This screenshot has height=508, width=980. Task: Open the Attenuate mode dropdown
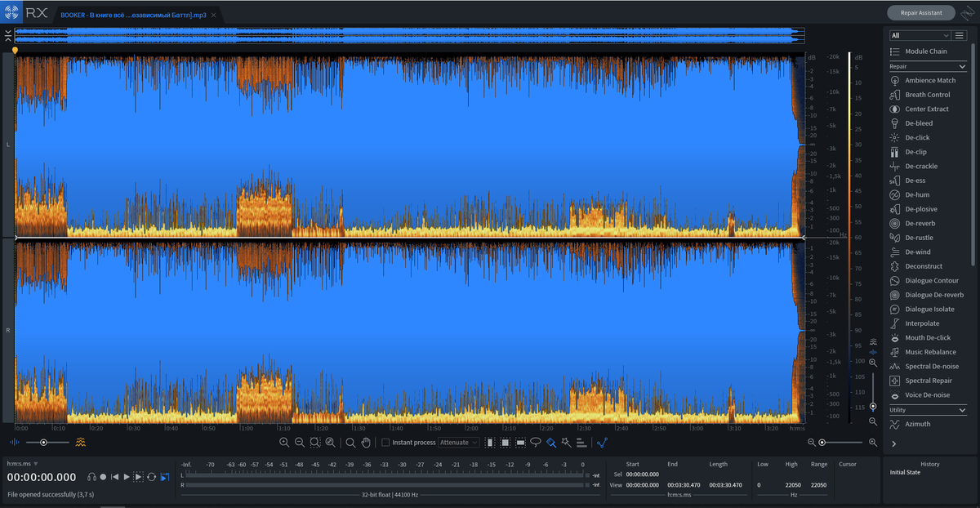(459, 442)
